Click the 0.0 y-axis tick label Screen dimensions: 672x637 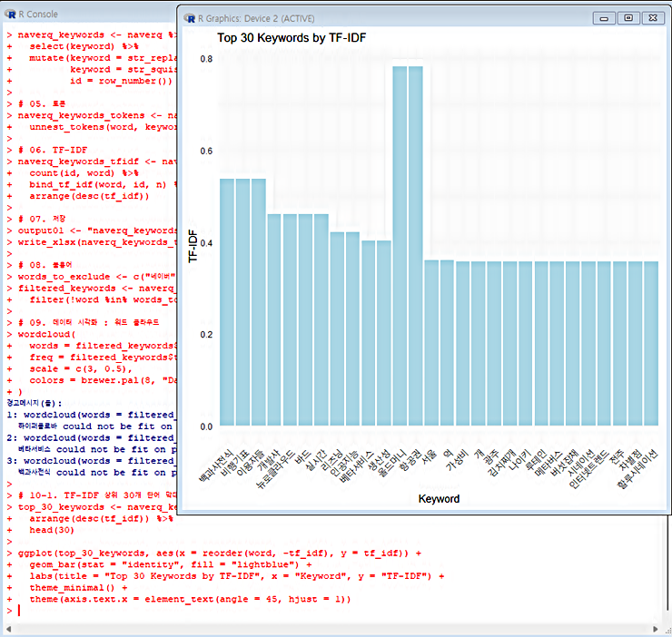click(206, 426)
